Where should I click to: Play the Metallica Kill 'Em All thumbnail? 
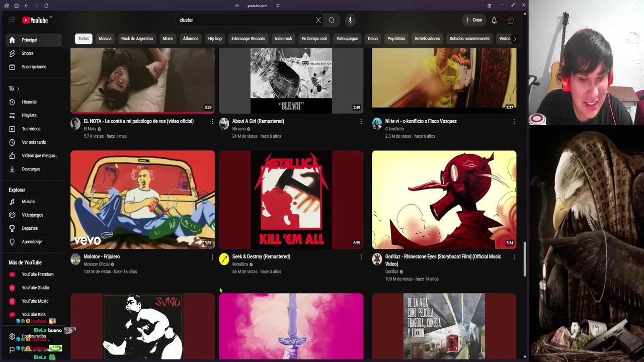pos(291,200)
